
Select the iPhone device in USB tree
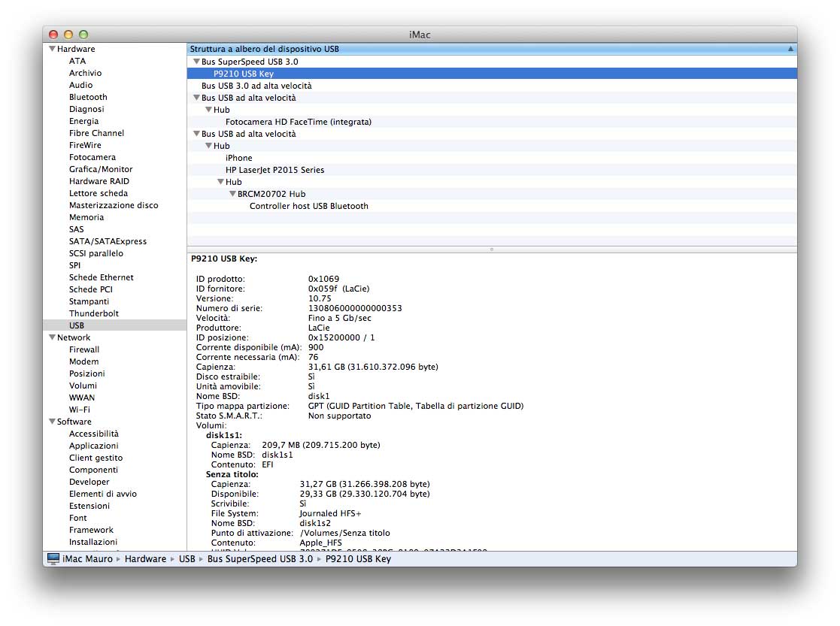238,158
